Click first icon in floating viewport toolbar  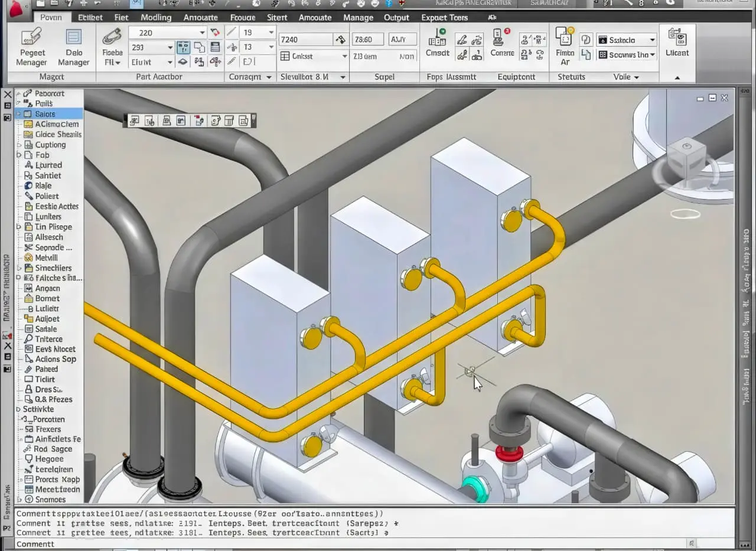(x=134, y=120)
